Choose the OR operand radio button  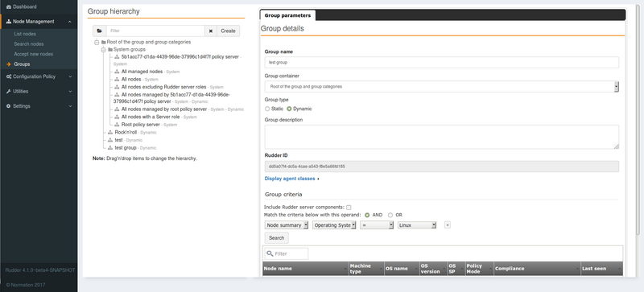point(390,216)
